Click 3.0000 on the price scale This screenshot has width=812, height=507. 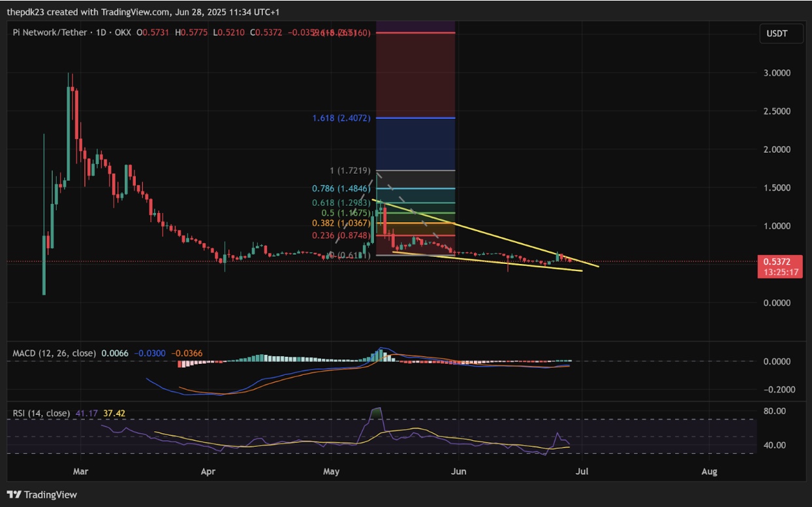point(777,73)
